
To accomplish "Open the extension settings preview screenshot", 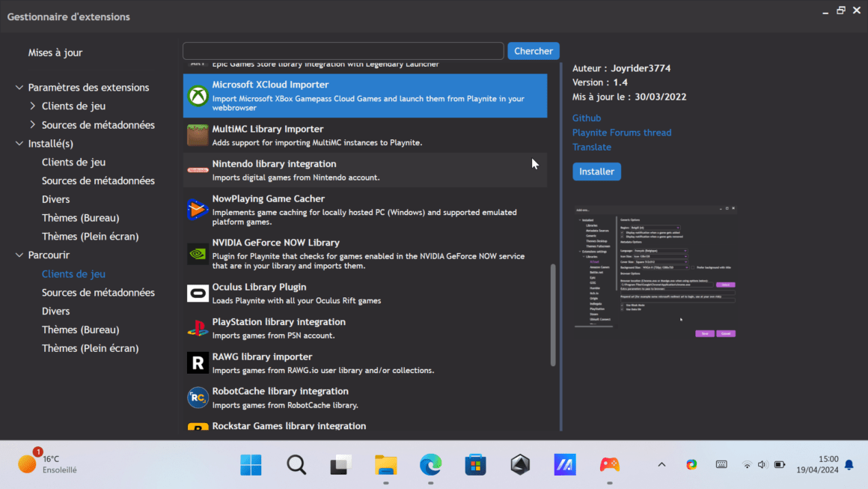I will coord(655,272).
